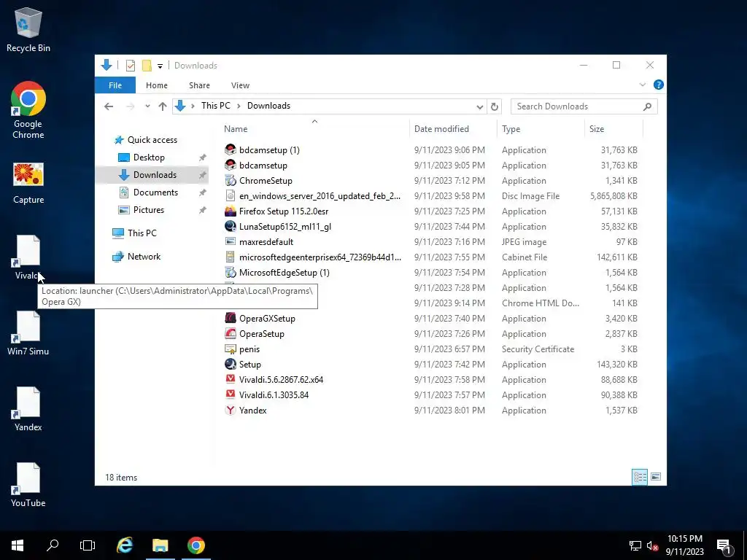The image size is (747, 560).
Task: Go back with the Back arrow
Action: tap(109, 106)
